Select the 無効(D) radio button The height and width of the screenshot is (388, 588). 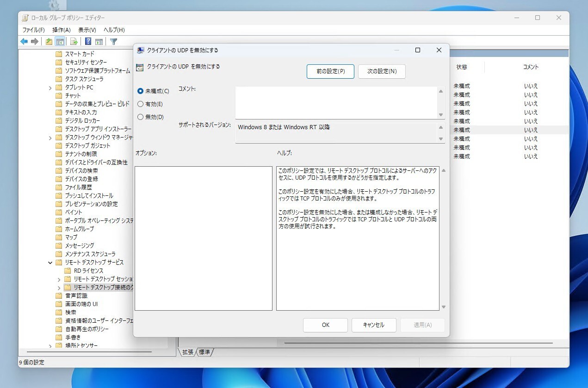point(141,117)
